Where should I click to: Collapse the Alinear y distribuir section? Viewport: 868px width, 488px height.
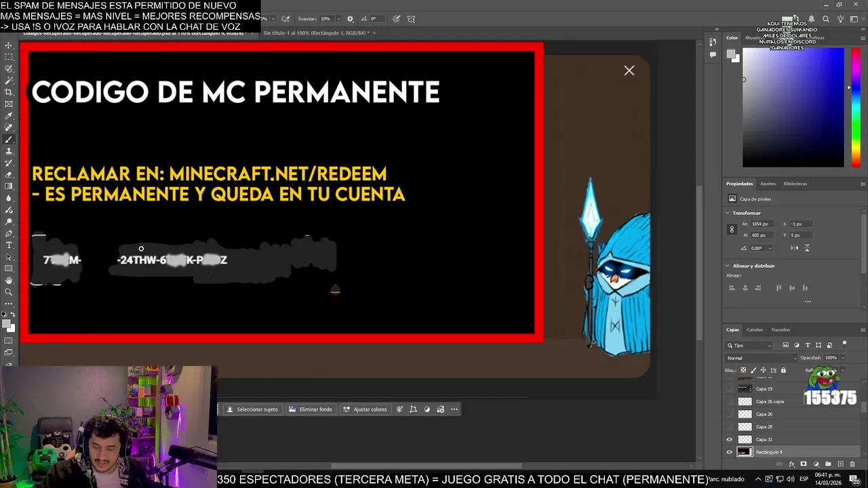click(728, 266)
